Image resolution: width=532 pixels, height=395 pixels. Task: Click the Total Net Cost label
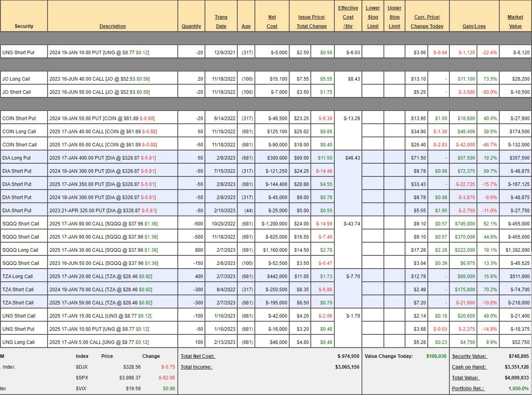(197, 356)
